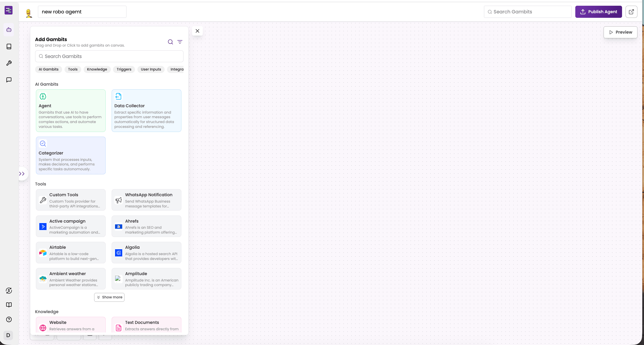The width and height of the screenshot is (644, 345).
Task: Open the chat bubble sidebar icon
Action: click(x=9, y=80)
